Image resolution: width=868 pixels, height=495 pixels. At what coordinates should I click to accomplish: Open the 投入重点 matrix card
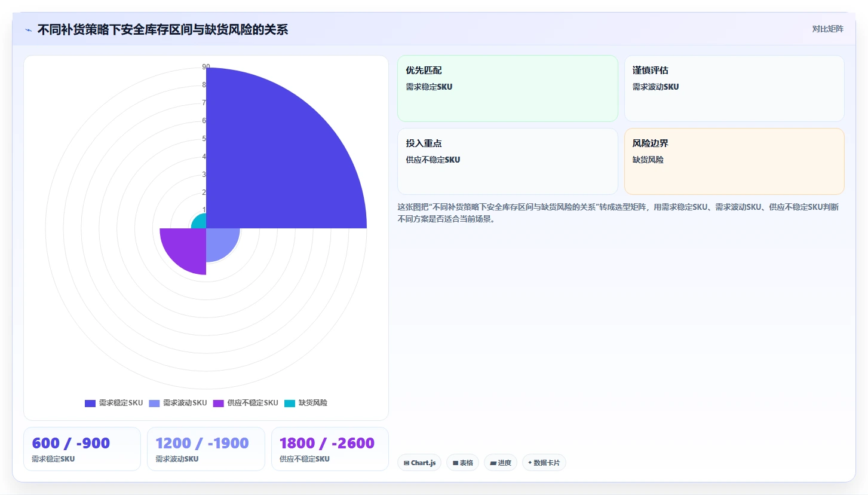tap(508, 161)
